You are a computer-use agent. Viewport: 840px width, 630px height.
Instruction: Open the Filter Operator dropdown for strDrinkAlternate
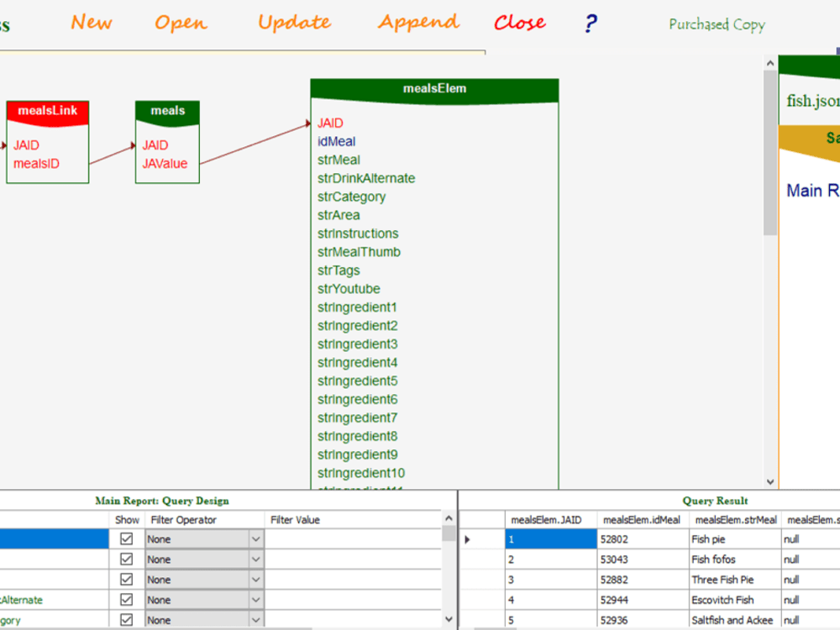[256, 599]
